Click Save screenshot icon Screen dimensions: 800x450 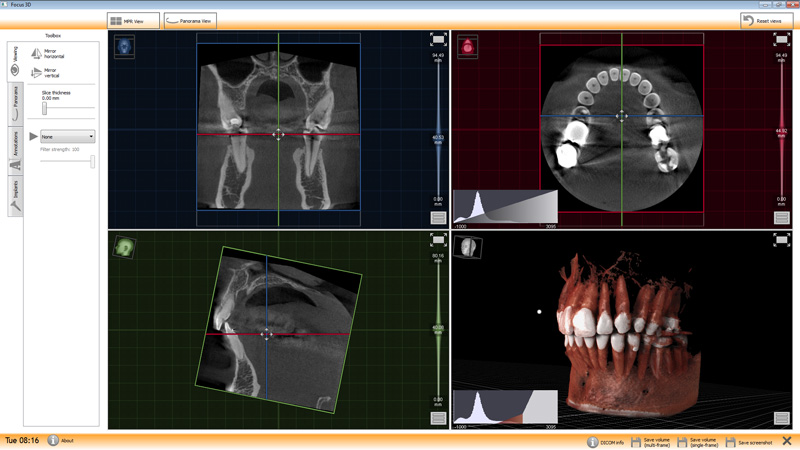[x=731, y=441]
